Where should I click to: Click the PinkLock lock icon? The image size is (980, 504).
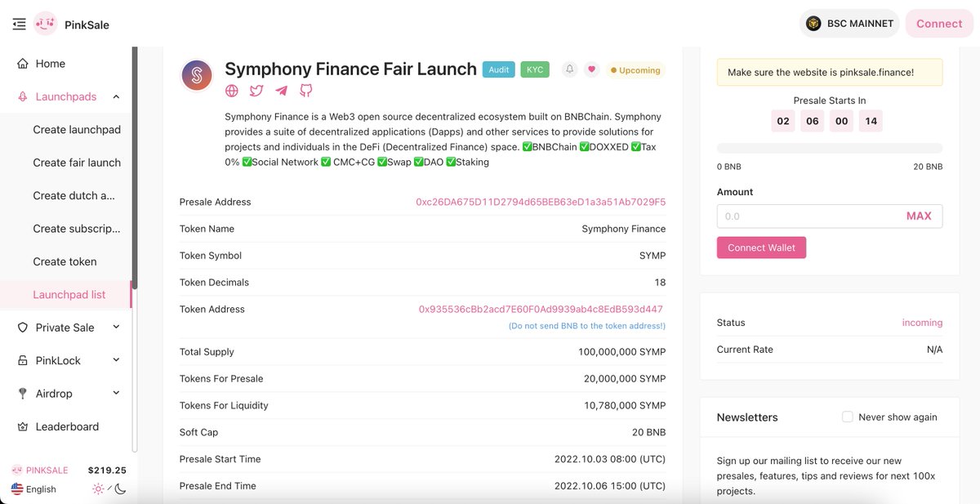pyautogui.click(x=23, y=360)
